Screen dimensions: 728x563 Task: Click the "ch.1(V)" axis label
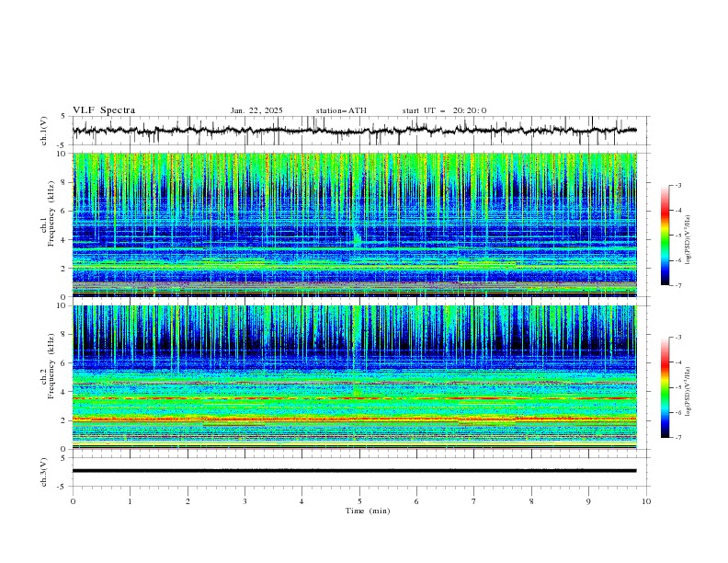click(44, 131)
